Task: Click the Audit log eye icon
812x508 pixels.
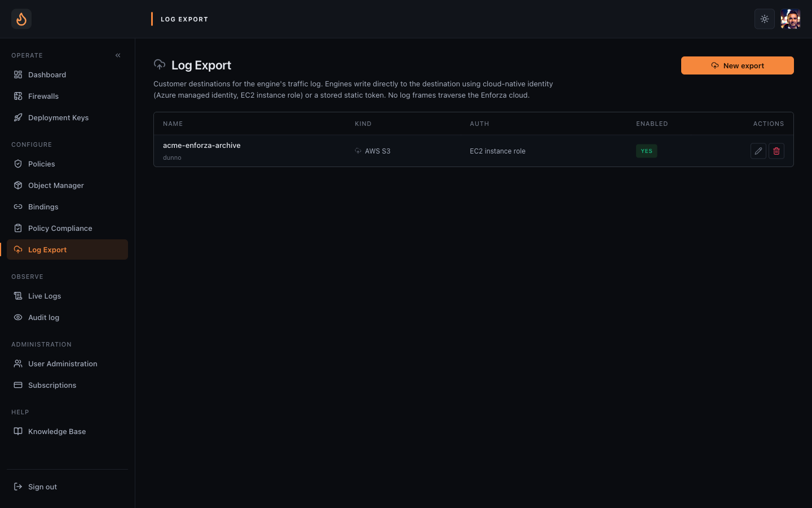Action: 18,317
